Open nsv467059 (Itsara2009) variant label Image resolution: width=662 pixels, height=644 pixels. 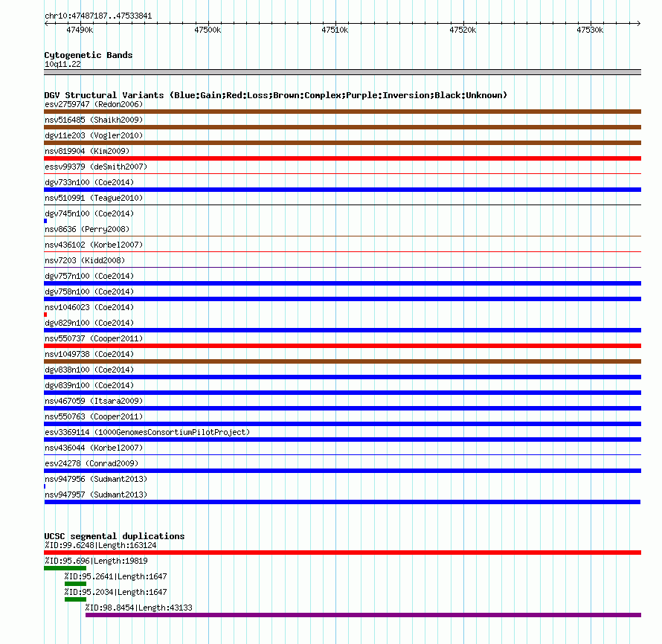point(94,401)
